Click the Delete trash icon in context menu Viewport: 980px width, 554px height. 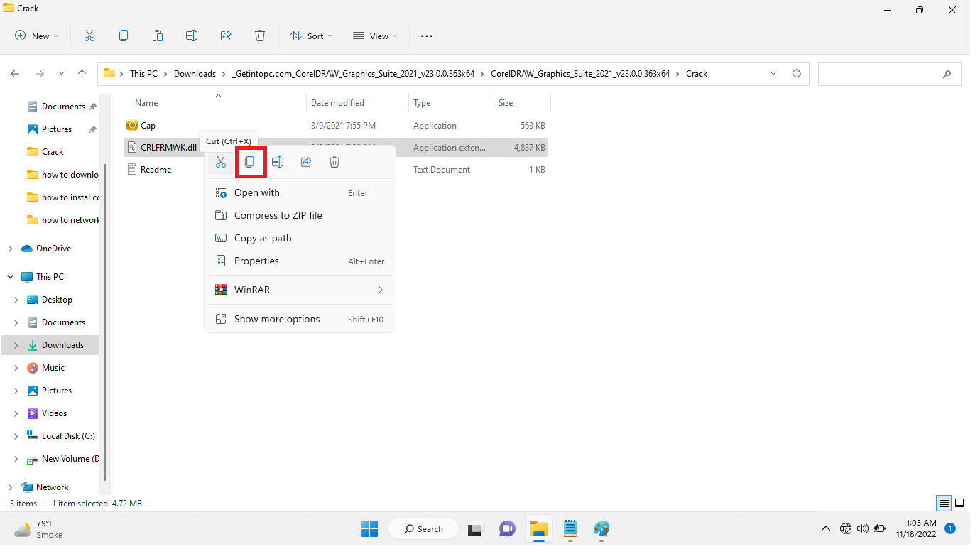(x=334, y=162)
